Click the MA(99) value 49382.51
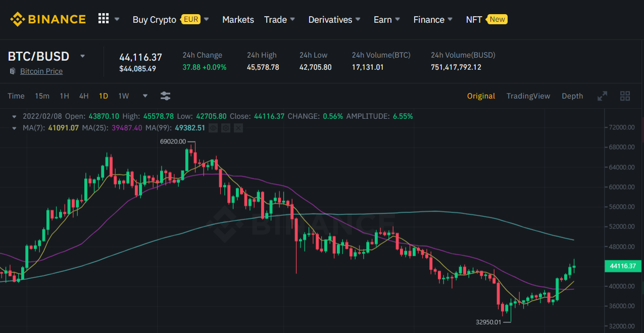Viewport: 644px width, 333px height. [190, 128]
